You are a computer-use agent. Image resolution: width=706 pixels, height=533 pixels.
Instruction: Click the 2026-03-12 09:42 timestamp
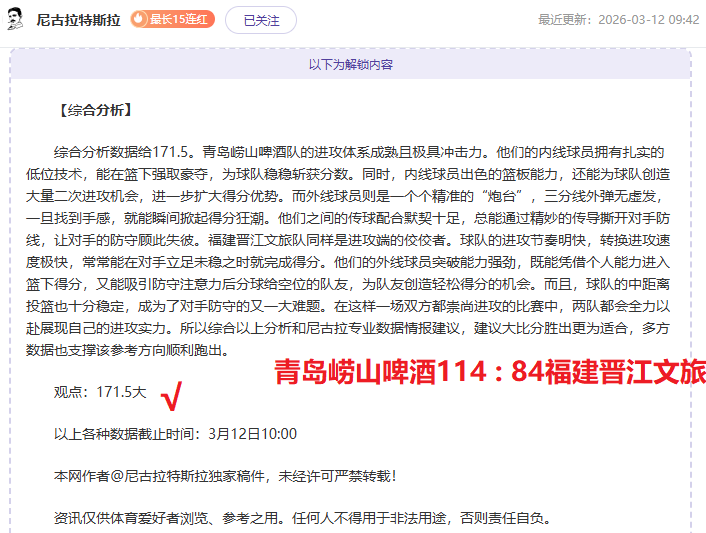tap(648, 20)
